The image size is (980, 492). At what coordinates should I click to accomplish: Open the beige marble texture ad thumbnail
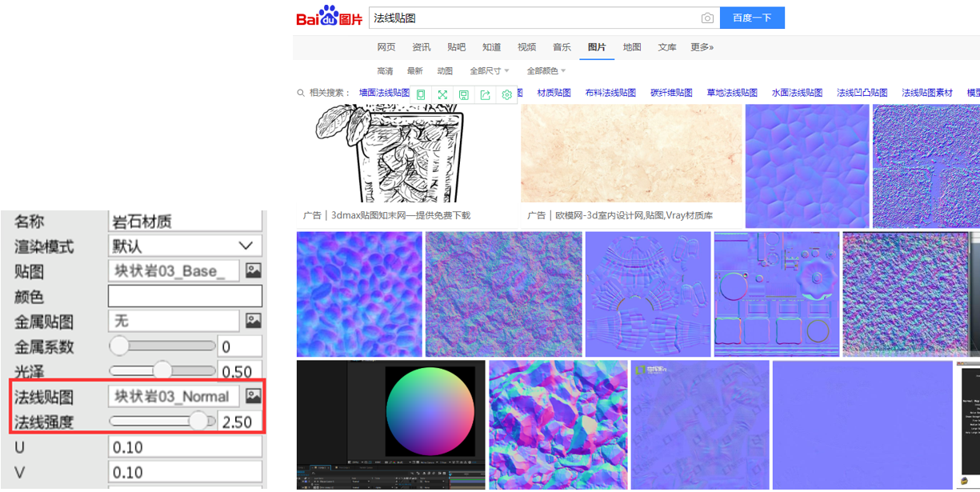pos(631,153)
